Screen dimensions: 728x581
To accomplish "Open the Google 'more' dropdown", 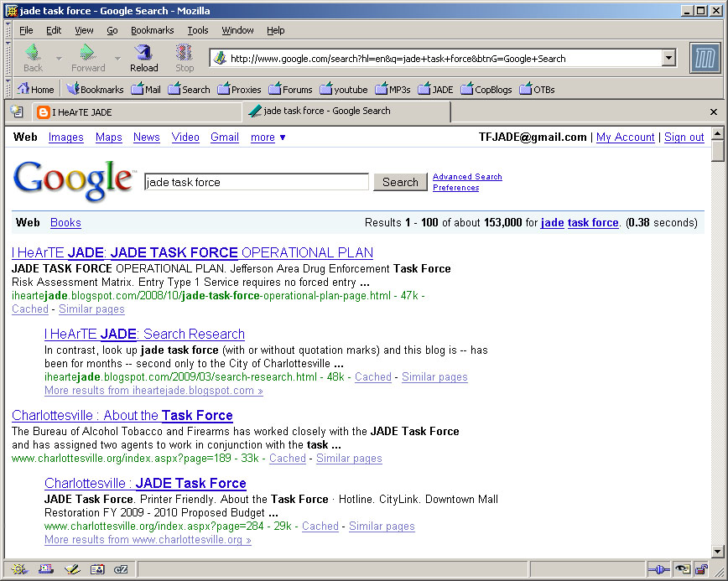I will pos(268,137).
